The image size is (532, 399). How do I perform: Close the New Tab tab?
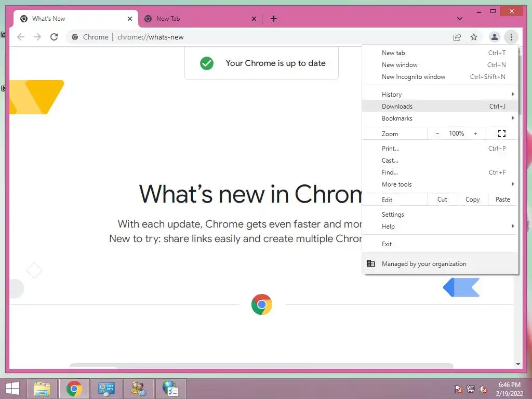point(254,19)
